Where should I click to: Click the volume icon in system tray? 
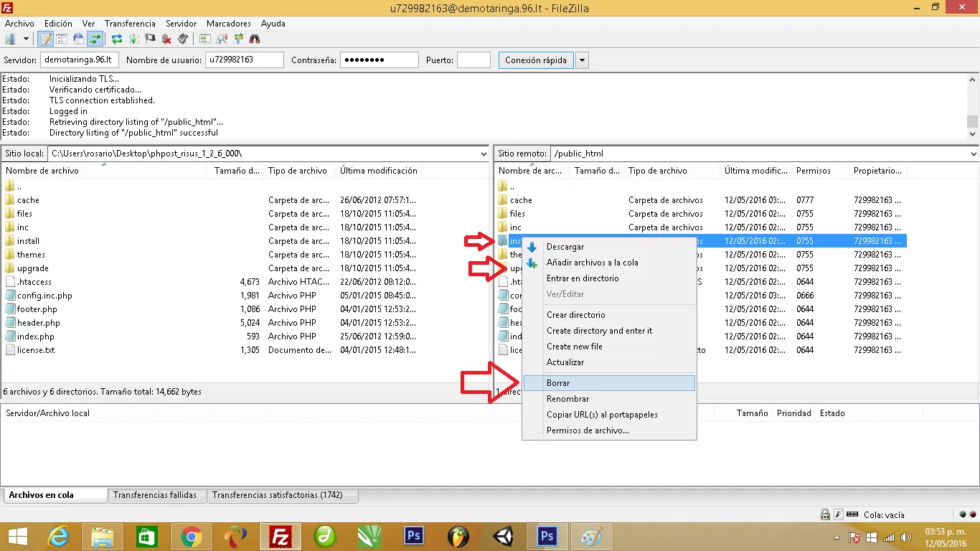point(905,537)
